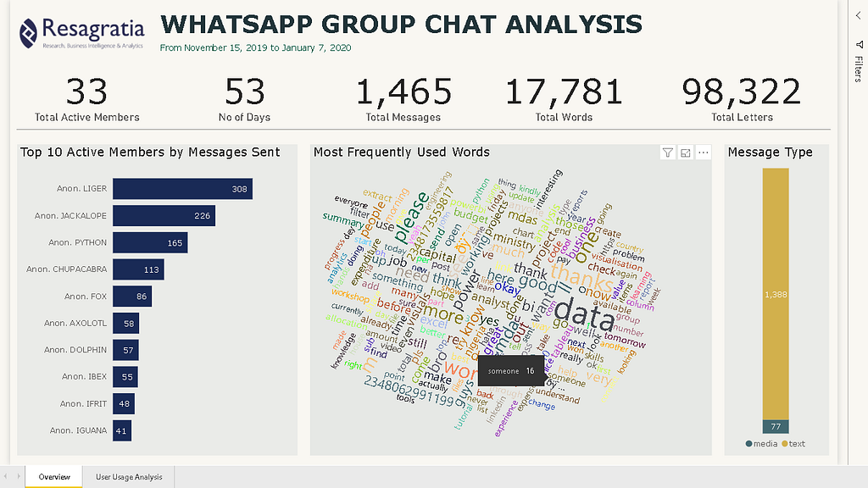Toggle the media legend item
The width and height of the screenshot is (868, 488).
tap(761, 444)
